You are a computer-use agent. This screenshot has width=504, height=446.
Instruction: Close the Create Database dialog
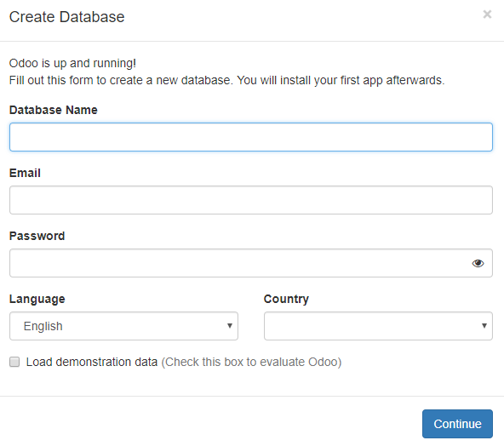click(x=487, y=14)
